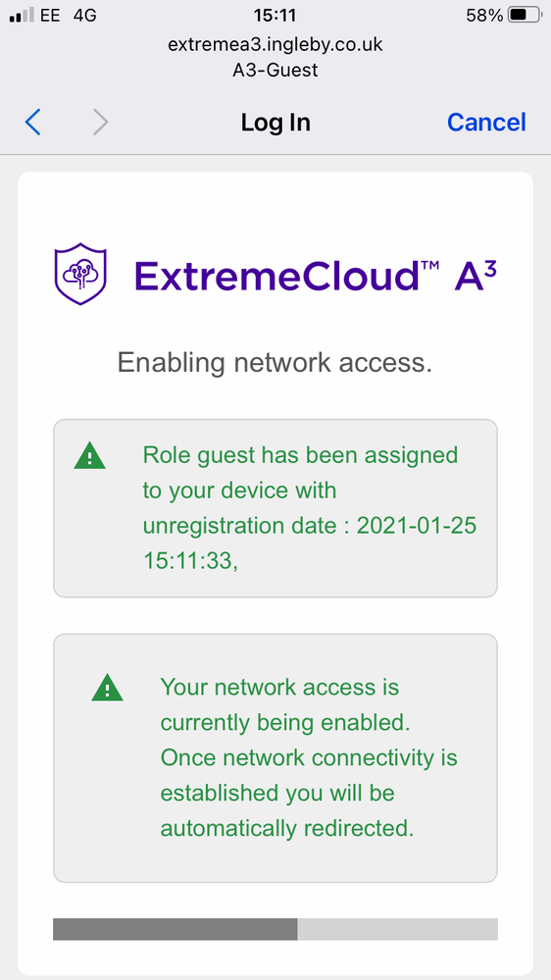Click warning triangle beside network access message
The image size is (551, 980).
click(x=108, y=688)
